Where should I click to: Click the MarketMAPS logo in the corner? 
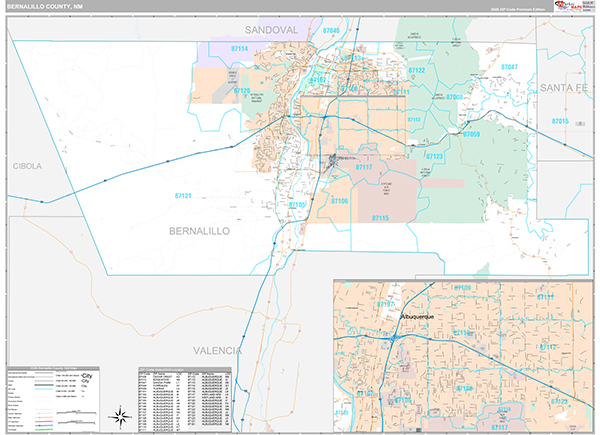tap(568, 8)
